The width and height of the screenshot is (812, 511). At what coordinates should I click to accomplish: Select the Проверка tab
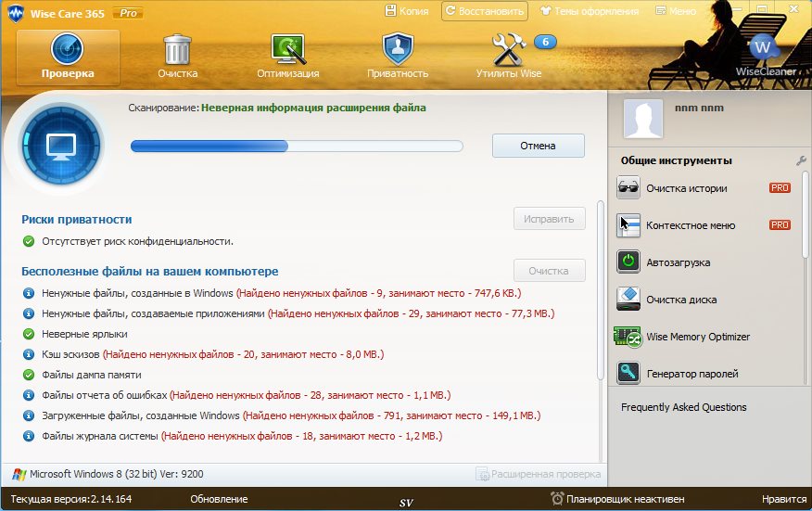pos(68,56)
